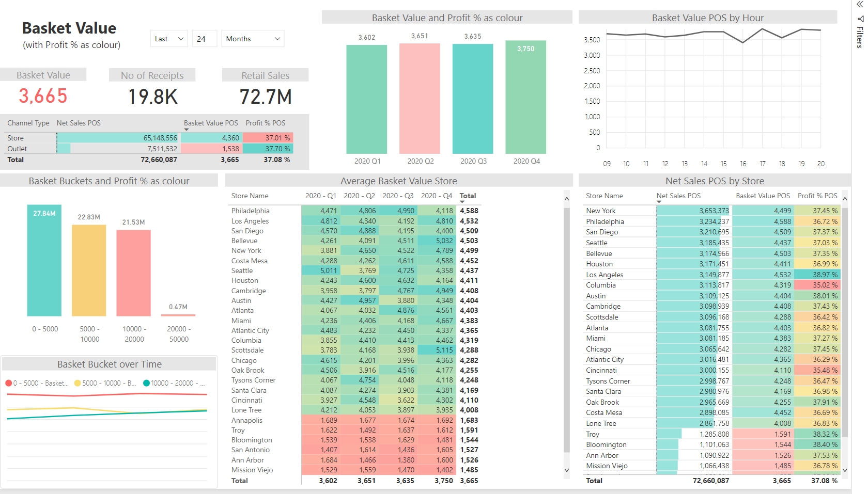Viewport: 868px width, 494px height.
Task: Expand the Filters pane with double chevron
Action: 860,5
